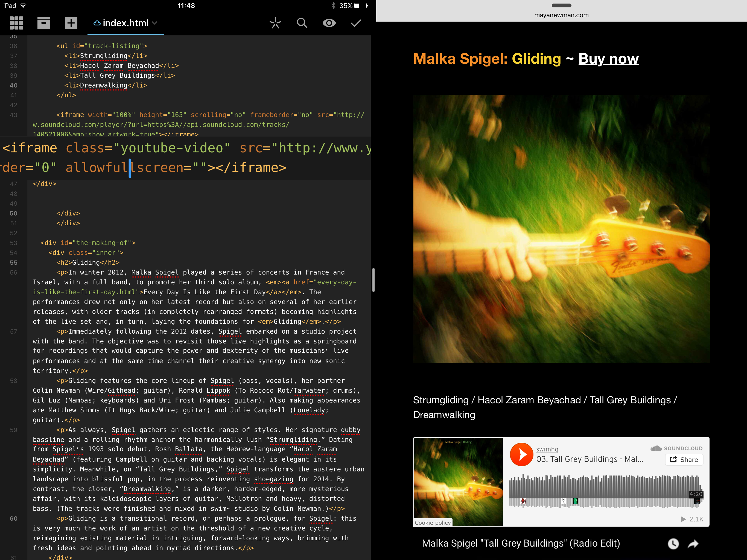This screenshot has height=560, width=747.
Task: Open the SoundCloud logo link in player
Action: (x=676, y=448)
